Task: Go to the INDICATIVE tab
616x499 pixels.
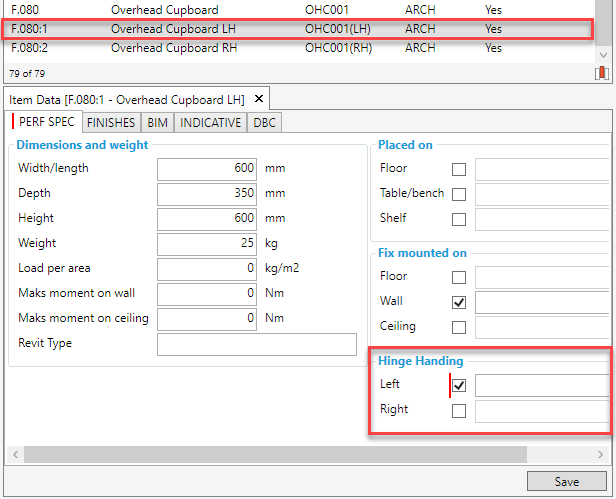Action: (210, 123)
